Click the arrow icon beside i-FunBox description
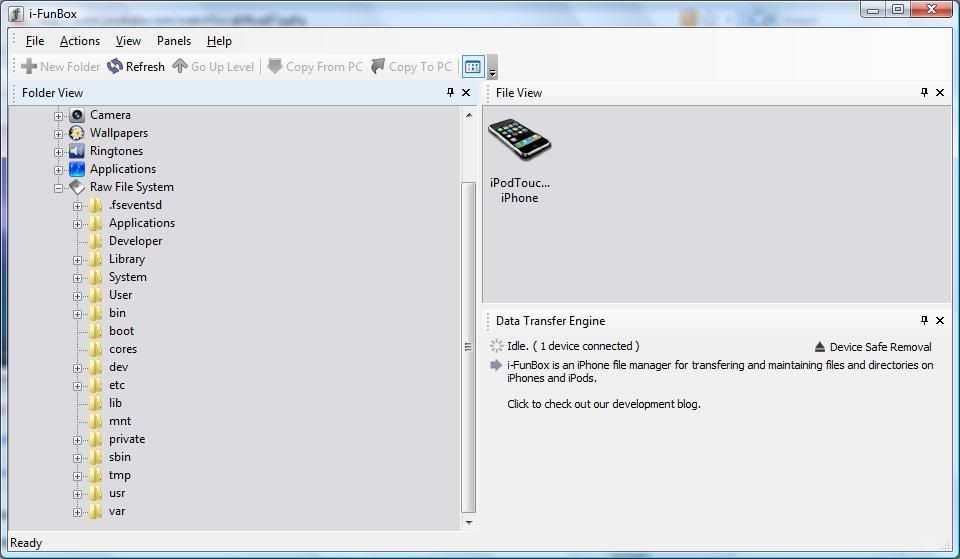The image size is (960, 559). point(496,365)
